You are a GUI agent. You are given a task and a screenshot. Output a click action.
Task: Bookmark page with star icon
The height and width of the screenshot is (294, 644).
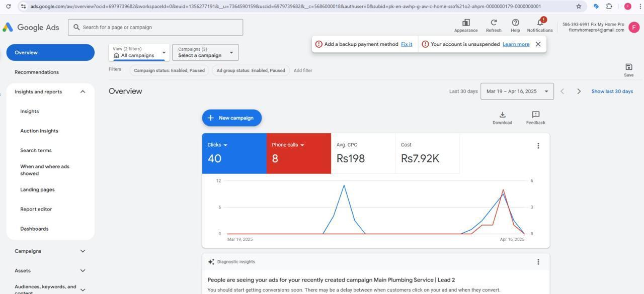coord(579,7)
